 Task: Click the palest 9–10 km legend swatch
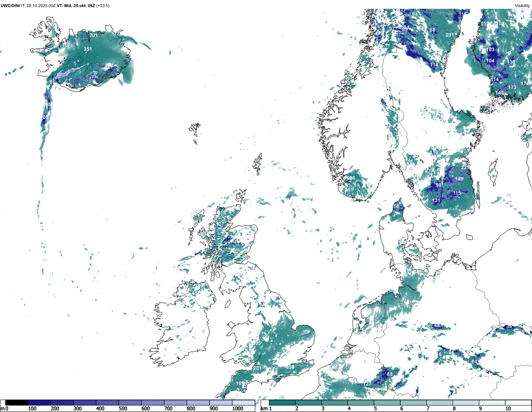493,402
